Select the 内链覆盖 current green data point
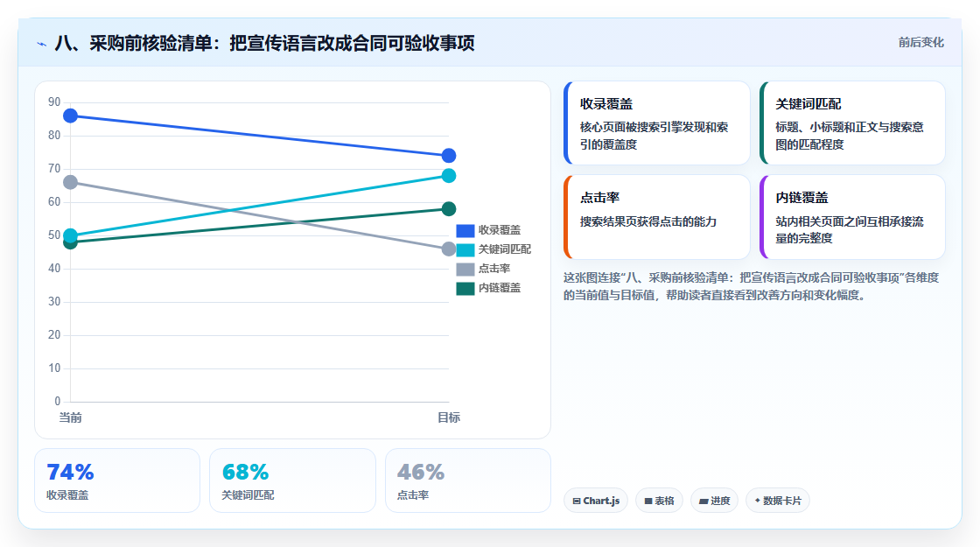This screenshot has width=980, height=547. click(71, 242)
